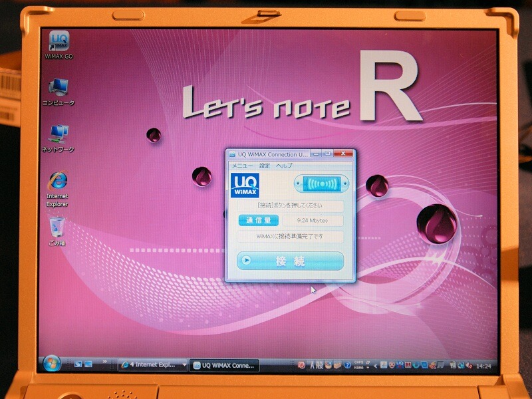Click the '[接続]ボタンを押してください' message
Screen dimensions: 532x399
[290, 205]
